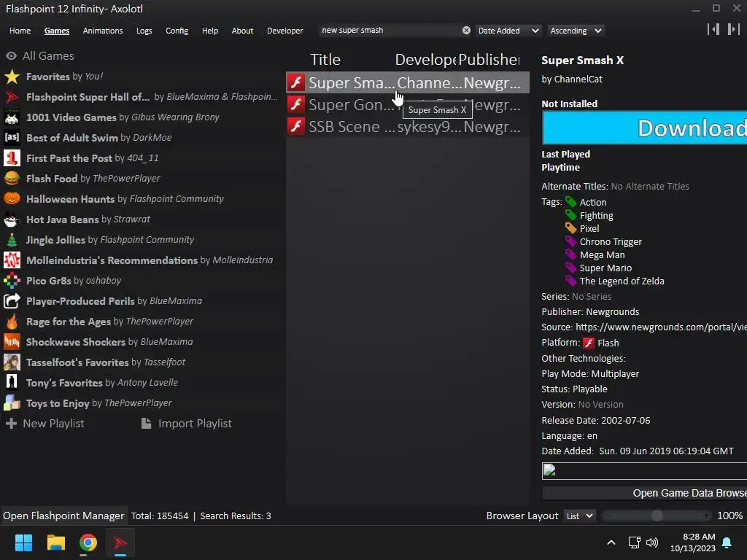Click the volume speaker tray icon

651,542
